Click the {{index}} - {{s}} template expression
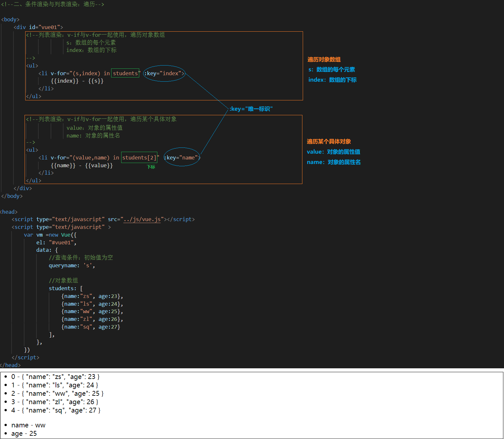The width and height of the screenshot is (504, 439). (x=77, y=81)
